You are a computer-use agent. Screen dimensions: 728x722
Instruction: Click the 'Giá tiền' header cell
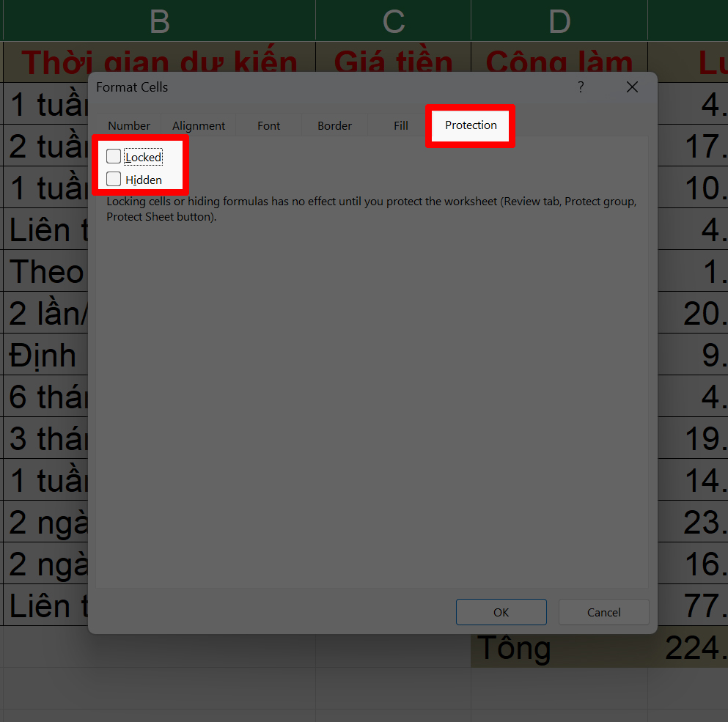pyautogui.click(x=393, y=57)
